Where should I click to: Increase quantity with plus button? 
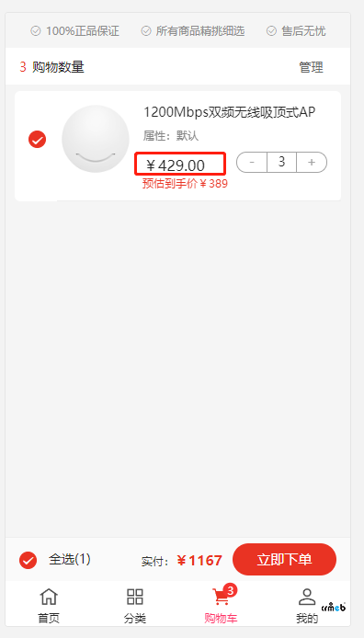pos(312,163)
